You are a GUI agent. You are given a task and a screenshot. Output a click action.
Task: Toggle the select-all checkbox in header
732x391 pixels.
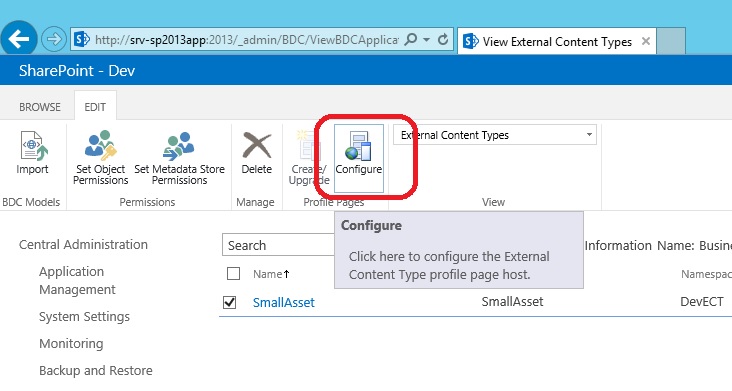click(233, 273)
